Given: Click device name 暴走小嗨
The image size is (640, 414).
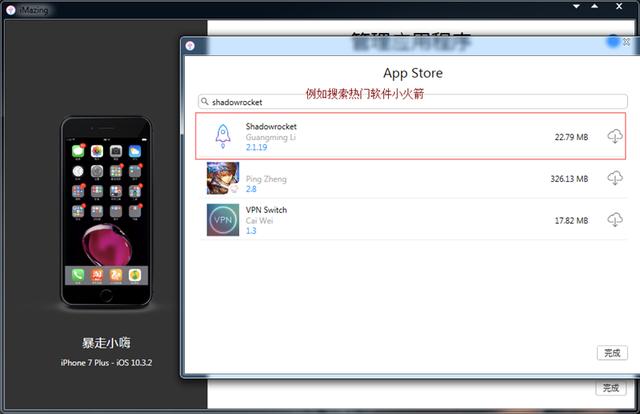Looking at the screenshot, I should tap(106, 343).
